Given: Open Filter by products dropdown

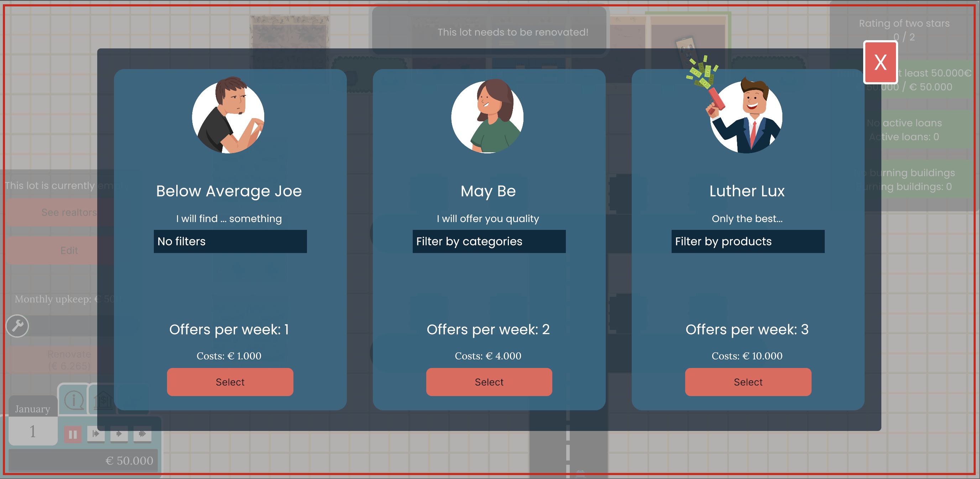Looking at the screenshot, I should 747,241.
